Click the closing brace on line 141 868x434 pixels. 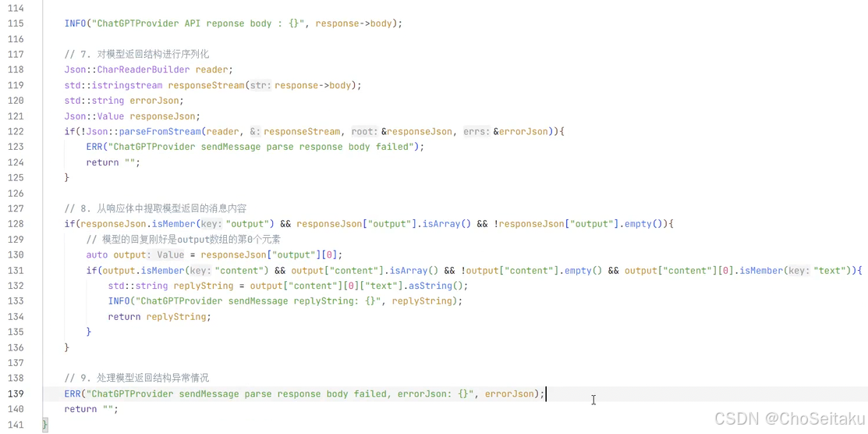click(45, 425)
